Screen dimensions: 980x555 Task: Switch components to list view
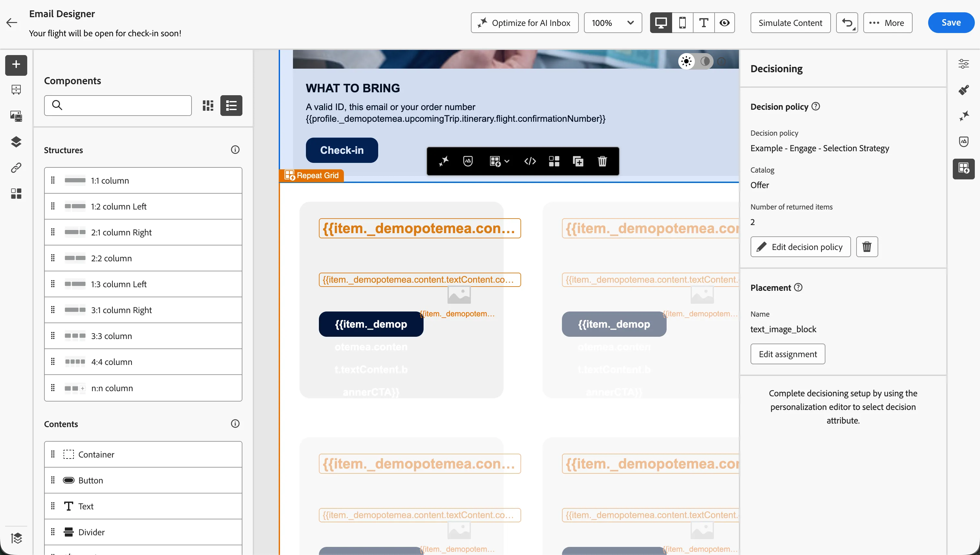(x=231, y=106)
